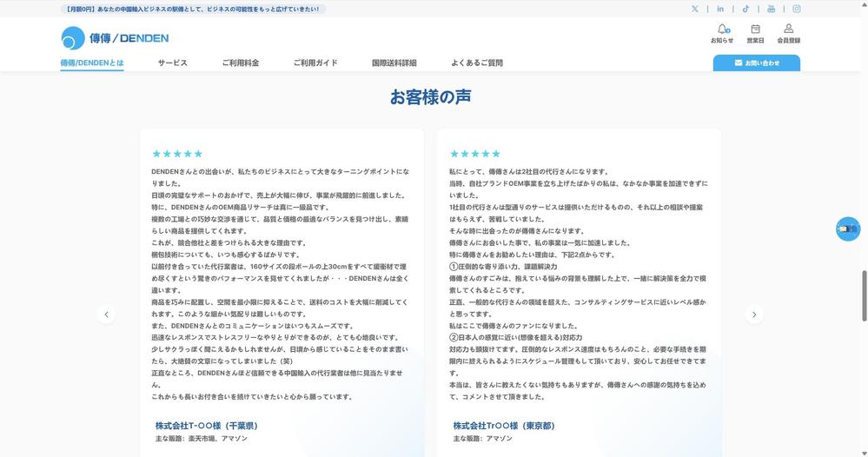The width and height of the screenshot is (868, 457).
Task: Open お知らせ notifications bell
Action: tap(722, 33)
